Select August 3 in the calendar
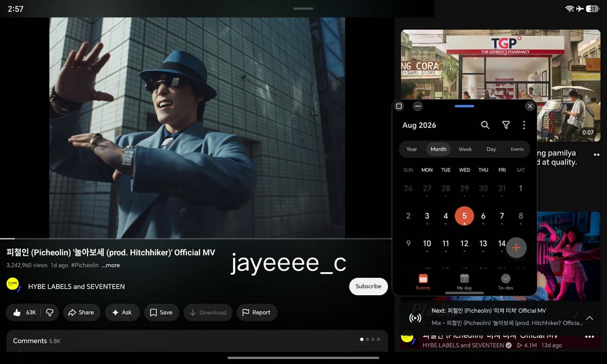The height and width of the screenshot is (364, 607). coord(427,216)
